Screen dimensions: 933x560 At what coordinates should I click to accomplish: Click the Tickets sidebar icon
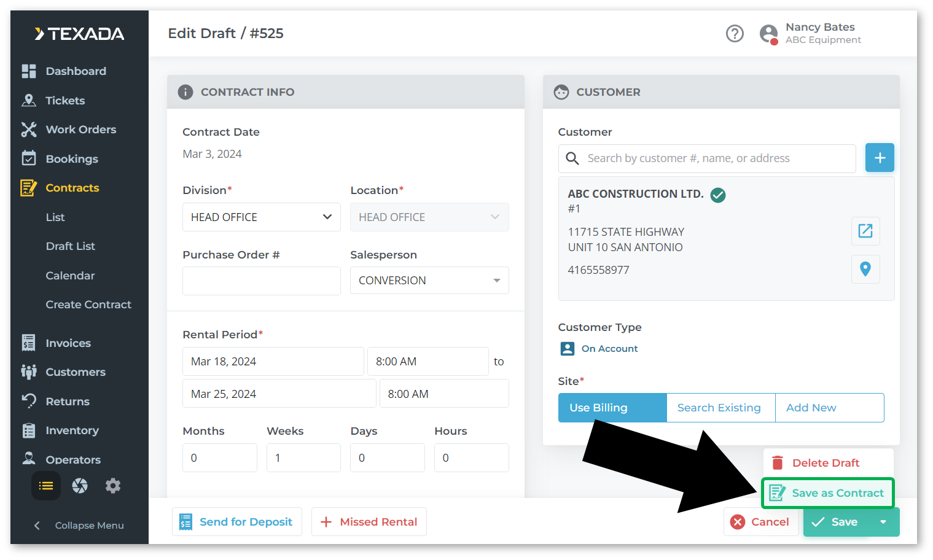(x=29, y=100)
